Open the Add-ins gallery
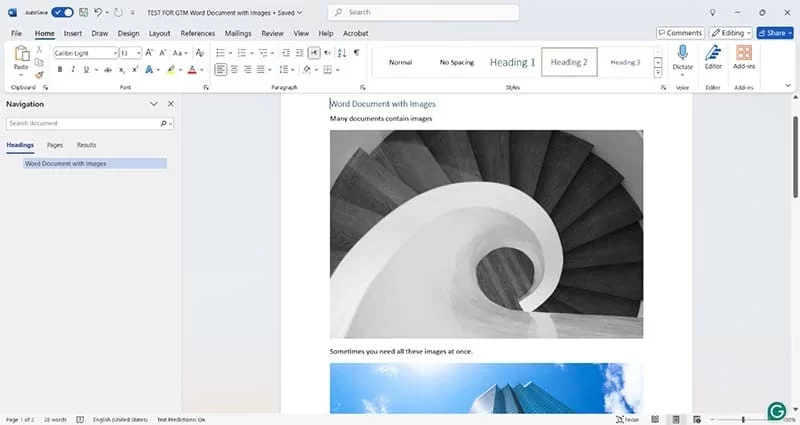The width and height of the screenshot is (800, 425). [x=743, y=54]
